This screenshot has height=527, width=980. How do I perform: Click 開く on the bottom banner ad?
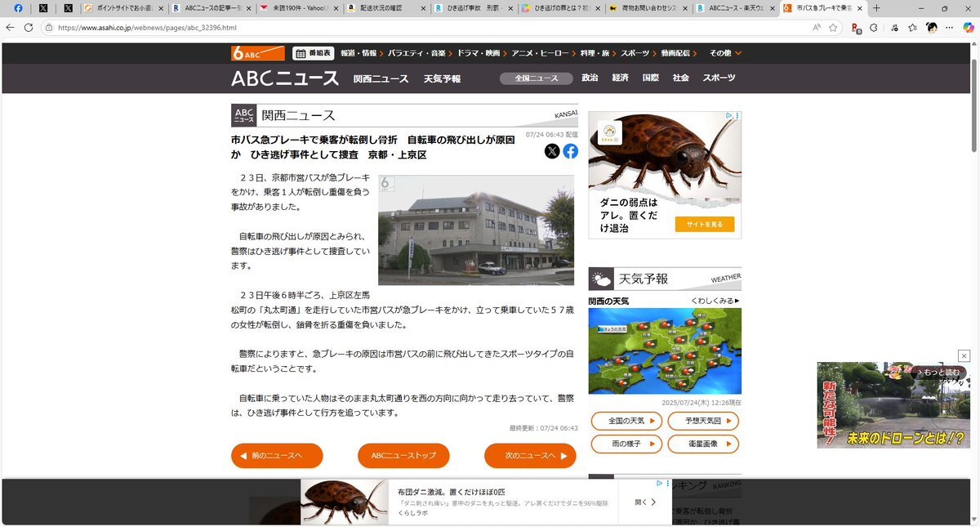(x=646, y=502)
